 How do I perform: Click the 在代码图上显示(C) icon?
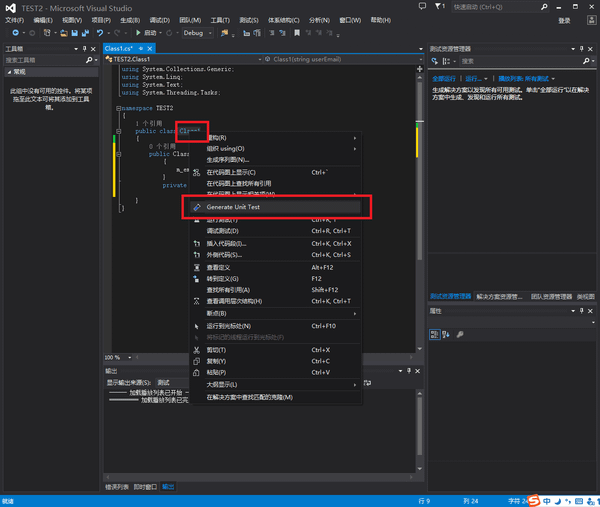pos(197,173)
